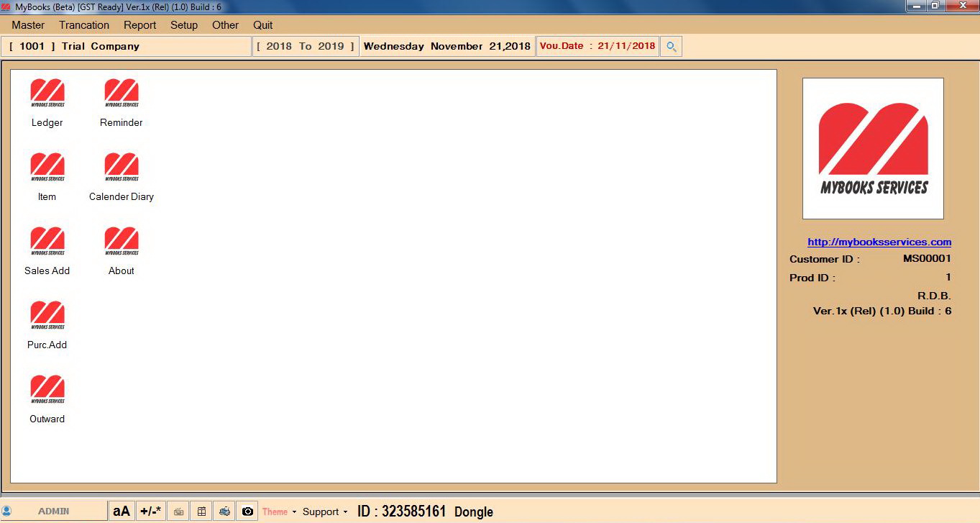Image resolution: width=980 pixels, height=523 pixels.
Task: Open the Ledger shortcut icon
Action: click(47, 94)
